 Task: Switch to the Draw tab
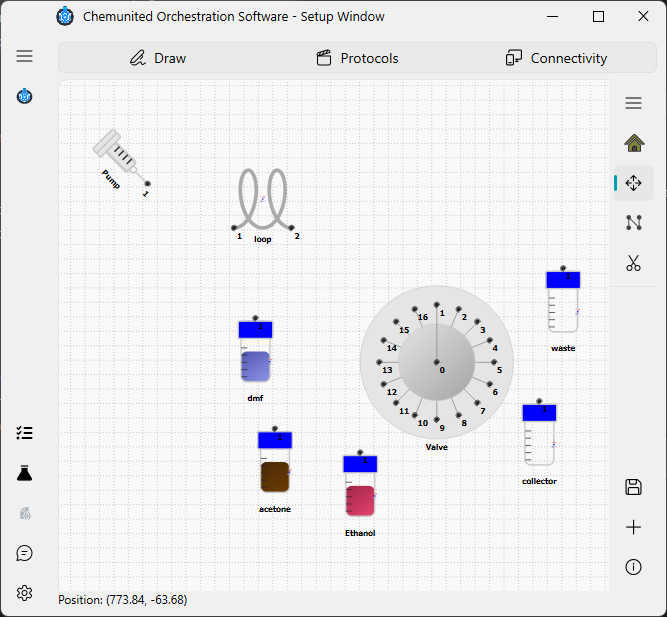tap(158, 58)
